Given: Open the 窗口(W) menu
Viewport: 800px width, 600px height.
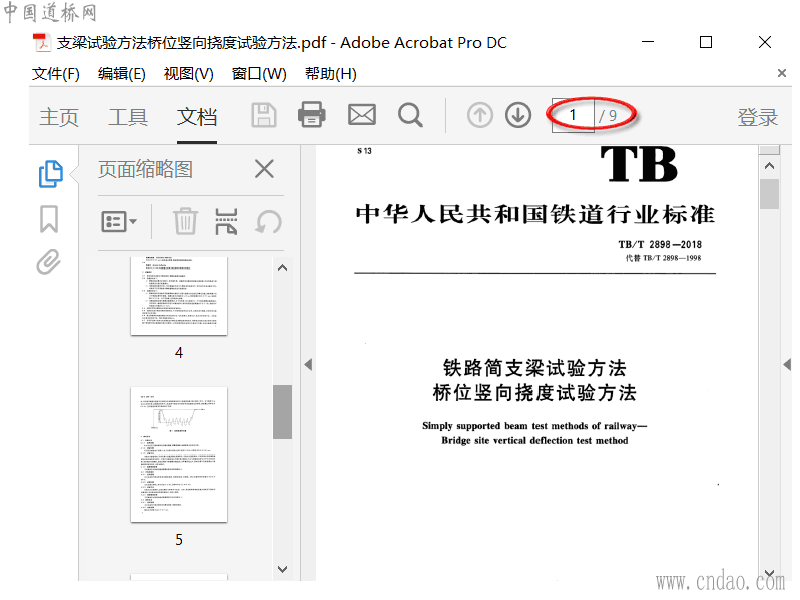Looking at the screenshot, I should tap(259, 74).
